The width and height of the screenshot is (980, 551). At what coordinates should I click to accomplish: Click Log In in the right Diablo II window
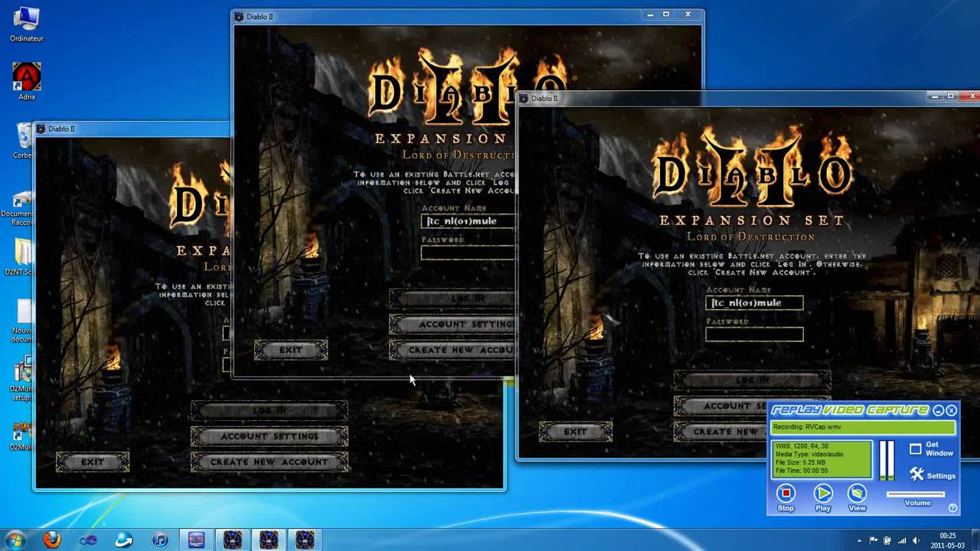[753, 380]
